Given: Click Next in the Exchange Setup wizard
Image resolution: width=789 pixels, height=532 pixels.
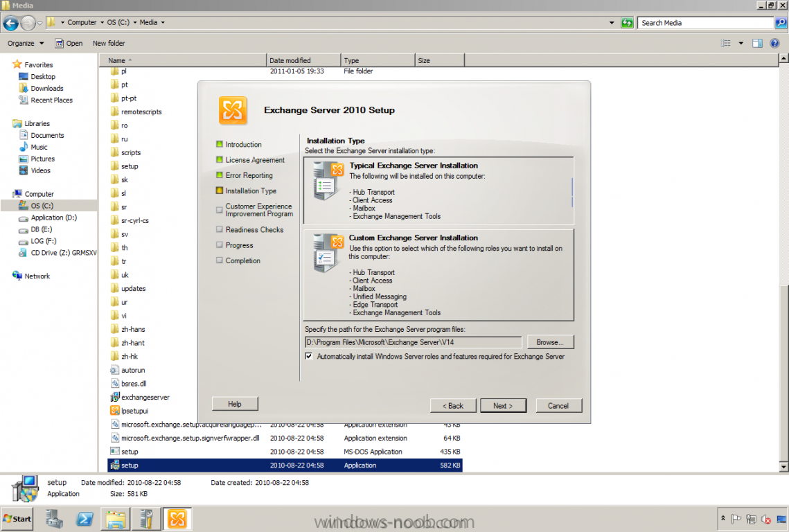Looking at the screenshot, I should pyautogui.click(x=503, y=406).
